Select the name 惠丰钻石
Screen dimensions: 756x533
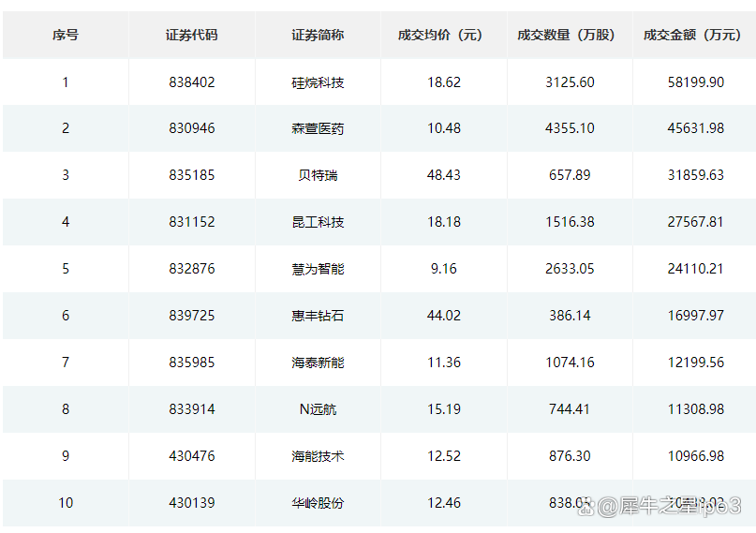click(318, 316)
